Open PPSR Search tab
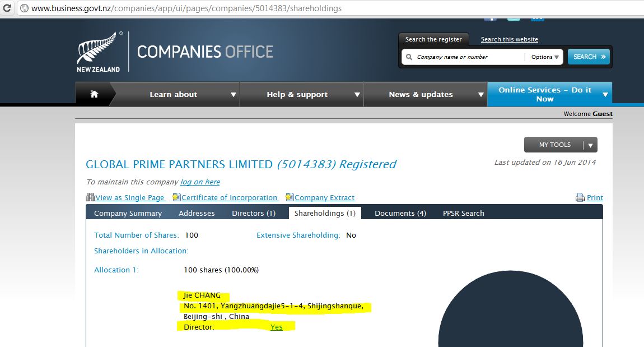The width and height of the screenshot is (644, 347). pos(463,213)
